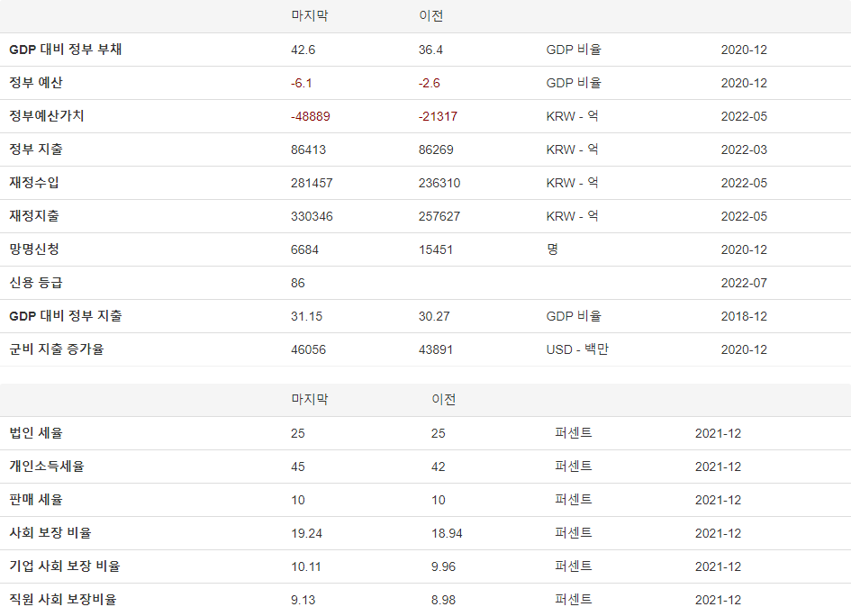Click the USD - 백만 unit cell
Screen dimensions: 851x616
pos(577,349)
